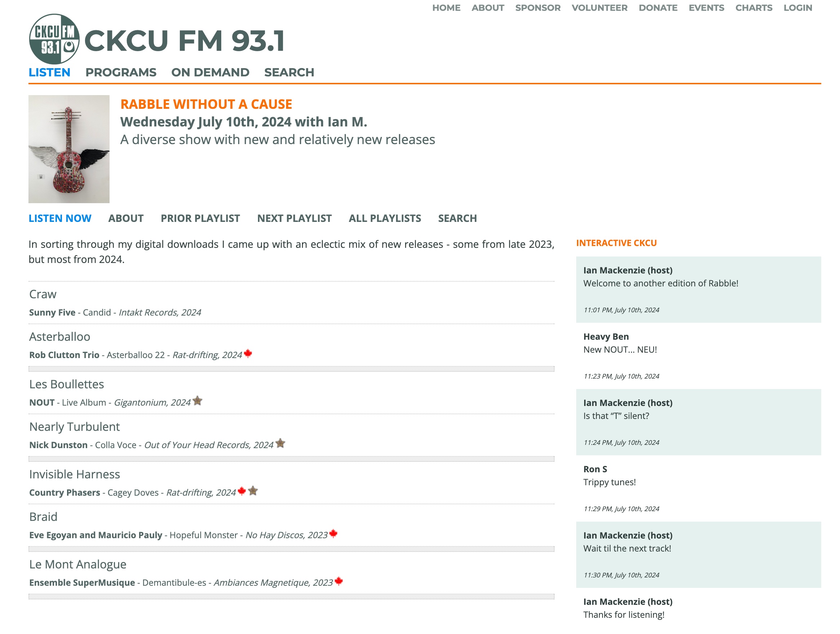Select the ON DEMAND main tab

[210, 72]
